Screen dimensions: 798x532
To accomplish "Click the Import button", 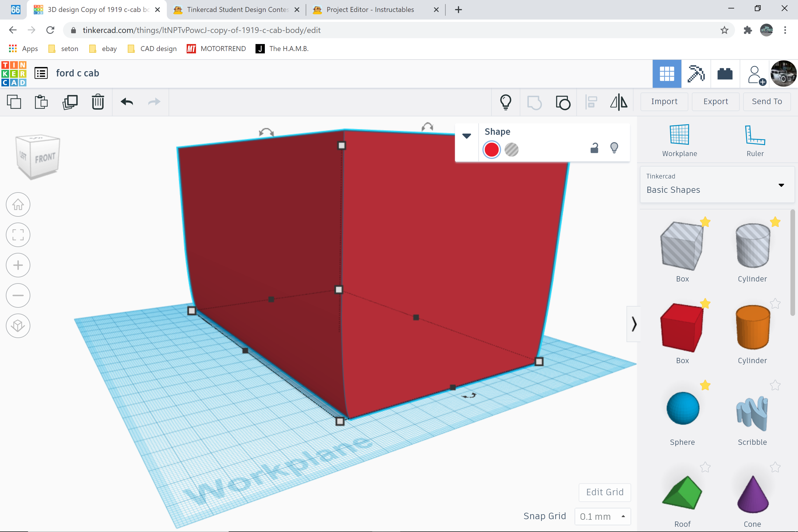I will [664, 101].
